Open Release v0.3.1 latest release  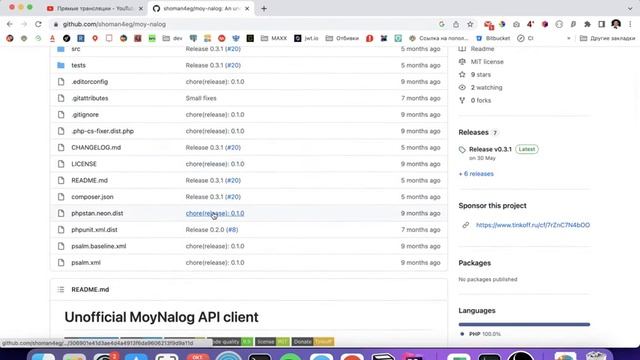coord(490,149)
